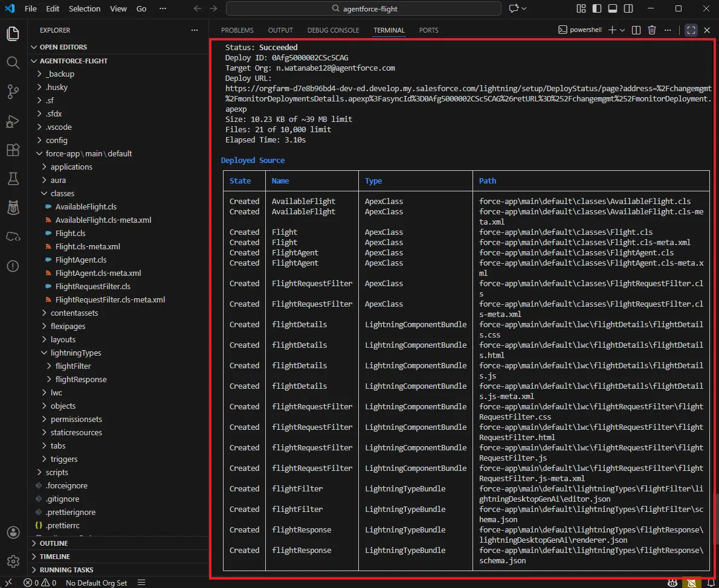This screenshot has height=588, width=719.
Task: Open the Customize Layout icon
Action: click(581, 8)
